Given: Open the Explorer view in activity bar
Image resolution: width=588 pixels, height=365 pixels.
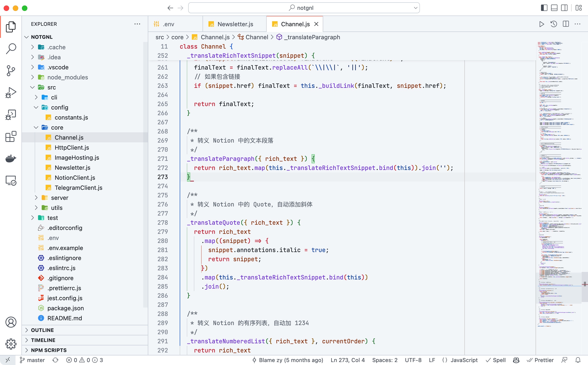Looking at the screenshot, I should 11,26.
